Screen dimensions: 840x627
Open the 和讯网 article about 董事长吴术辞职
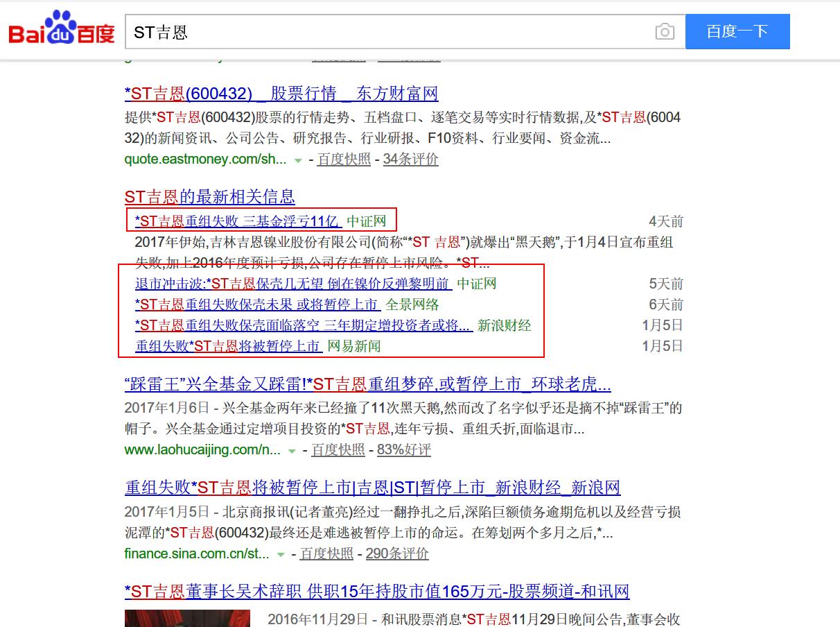coord(375,591)
